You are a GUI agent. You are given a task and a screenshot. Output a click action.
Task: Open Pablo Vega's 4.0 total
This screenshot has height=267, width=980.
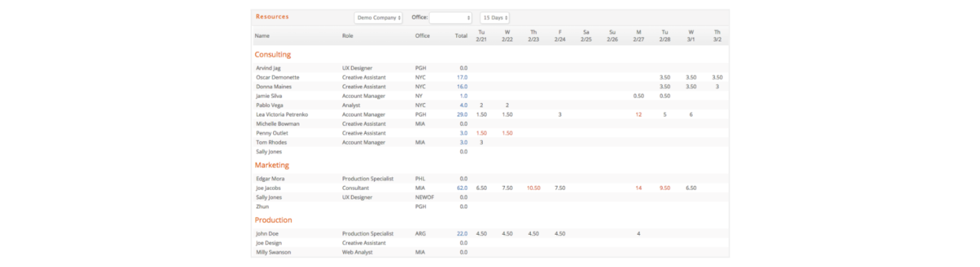(x=463, y=105)
